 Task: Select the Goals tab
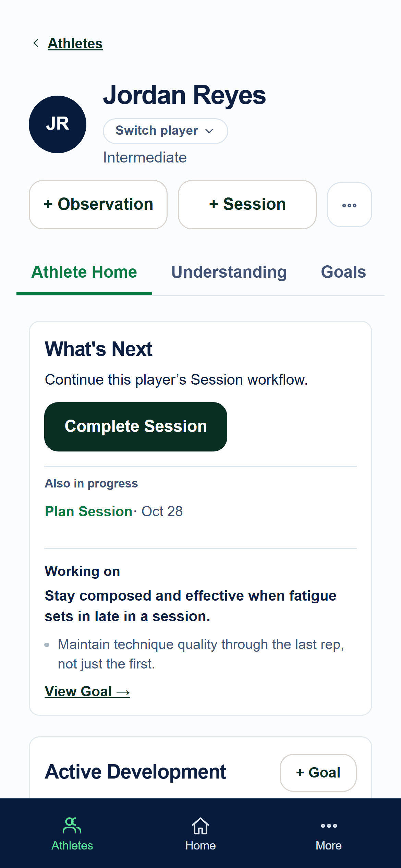pyautogui.click(x=343, y=272)
